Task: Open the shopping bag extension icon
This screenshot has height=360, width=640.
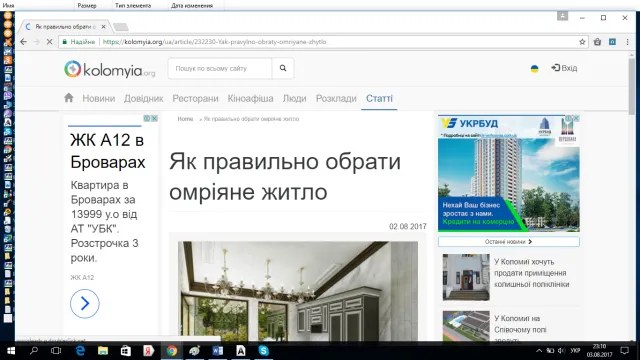Action: click(x=597, y=42)
